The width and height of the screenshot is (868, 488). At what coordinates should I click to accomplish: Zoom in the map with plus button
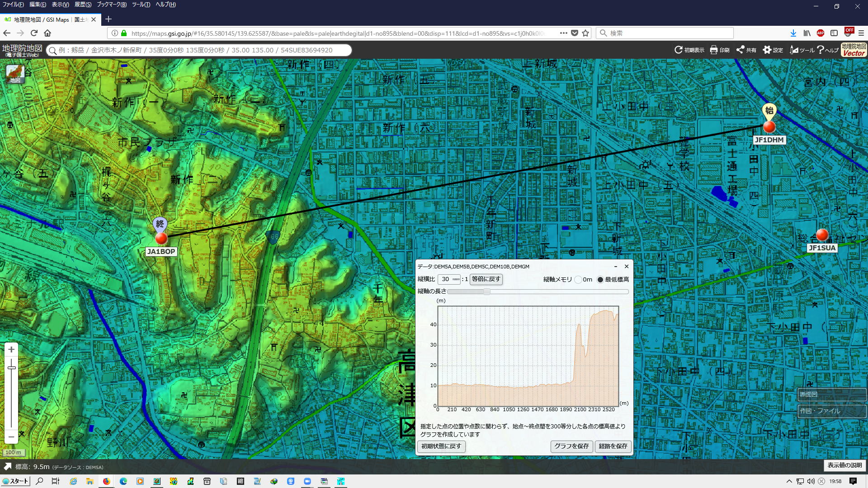[x=11, y=349]
